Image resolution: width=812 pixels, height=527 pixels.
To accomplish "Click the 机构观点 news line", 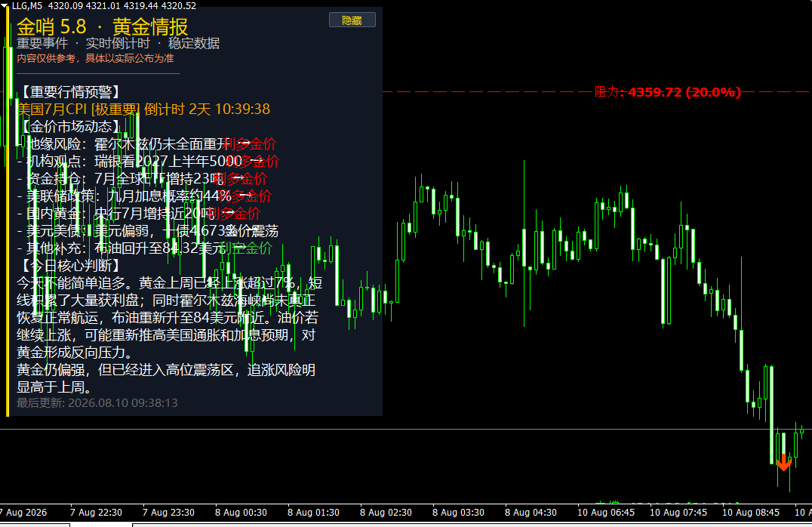I will [x=148, y=162].
